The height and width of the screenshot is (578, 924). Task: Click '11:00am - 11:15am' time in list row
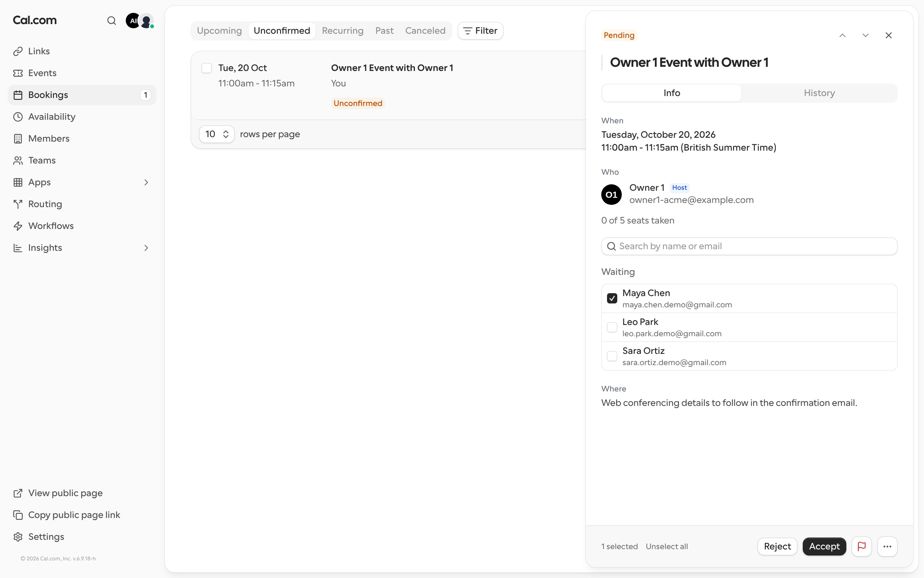pos(256,83)
